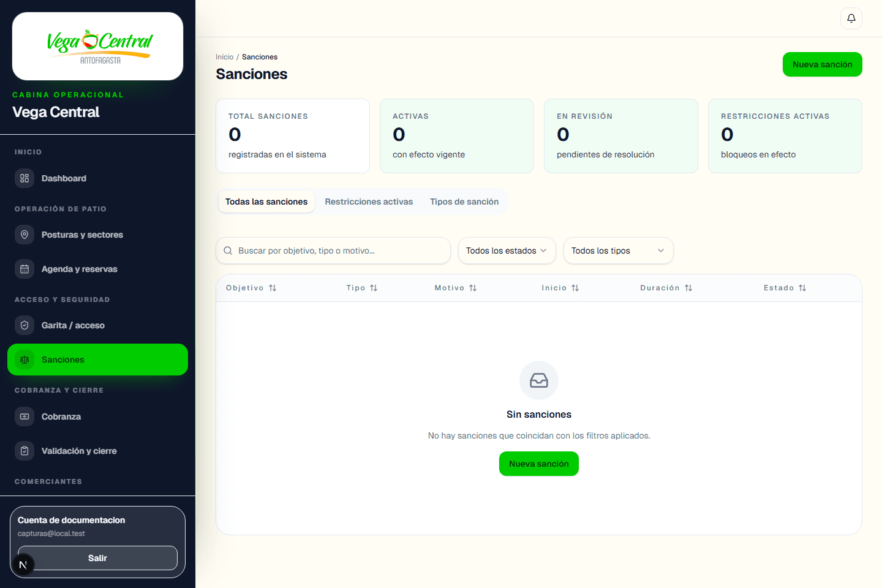The width and height of the screenshot is (882, 588).
Task: Click the Sanciones breadcrumb text
Action: pos(260,57)
